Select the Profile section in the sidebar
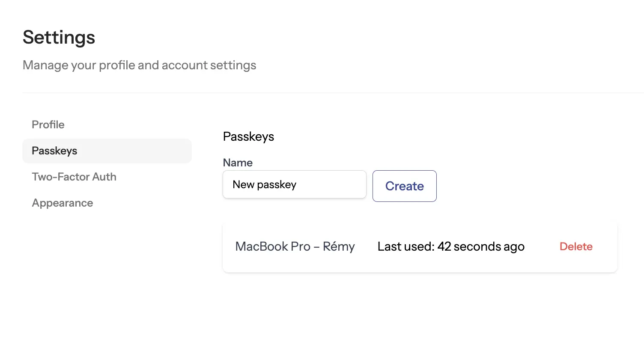Viewport: 644px width, 355px height. (48, 124)
